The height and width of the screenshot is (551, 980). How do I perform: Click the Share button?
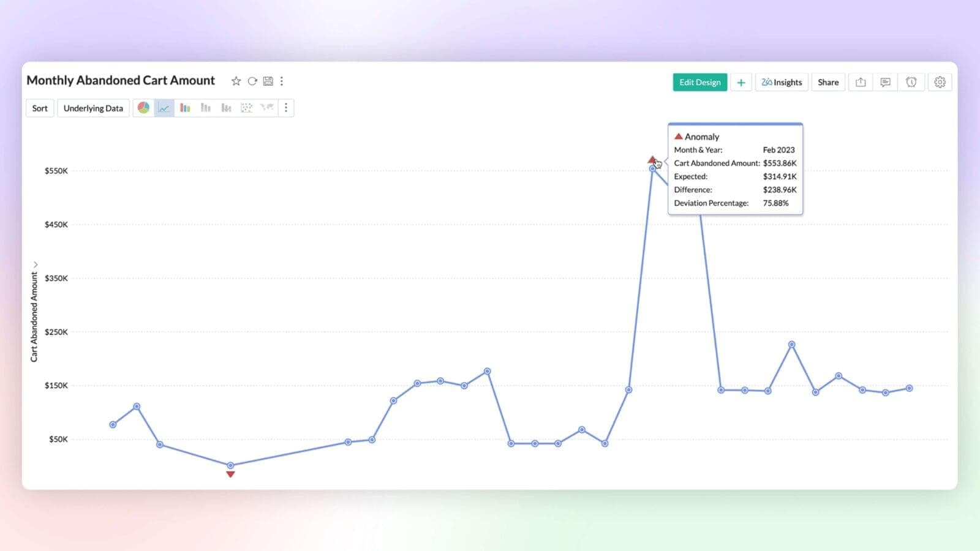coord(828,82)
